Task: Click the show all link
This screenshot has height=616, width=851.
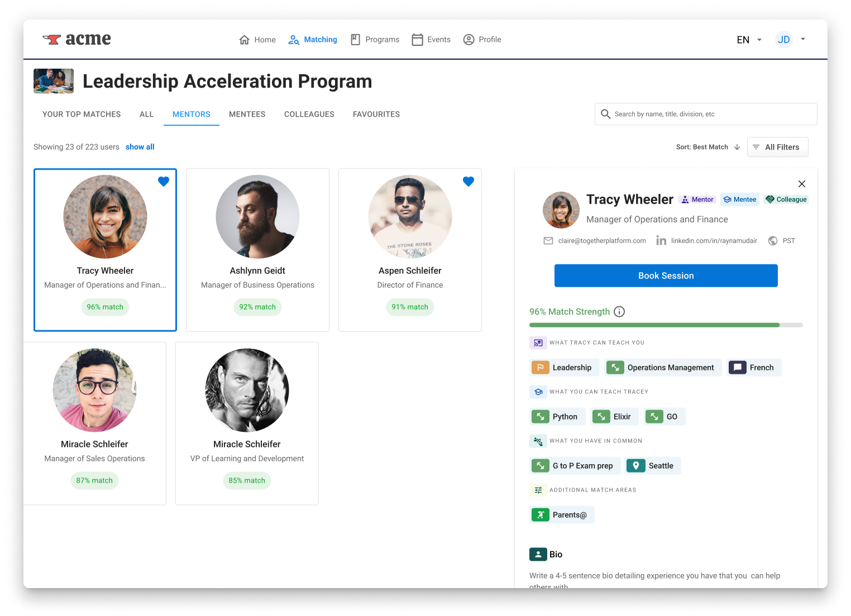Action: tap(140, 147)
